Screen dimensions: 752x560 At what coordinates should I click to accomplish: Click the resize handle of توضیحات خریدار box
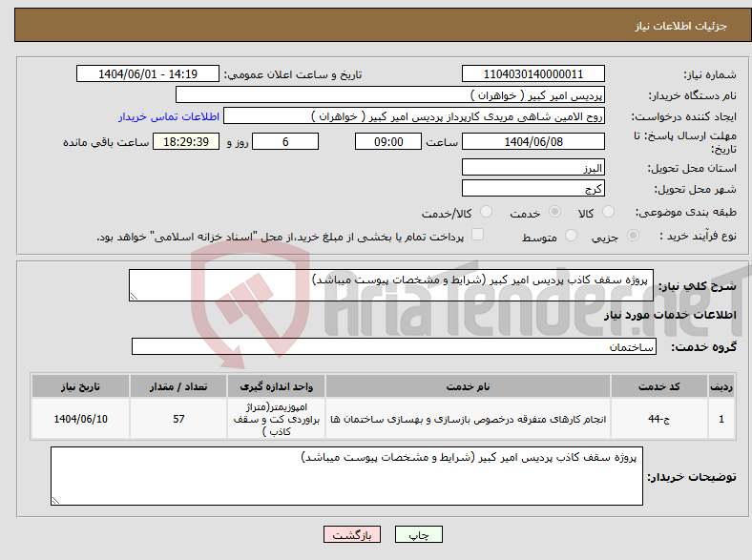coord(55,501)
